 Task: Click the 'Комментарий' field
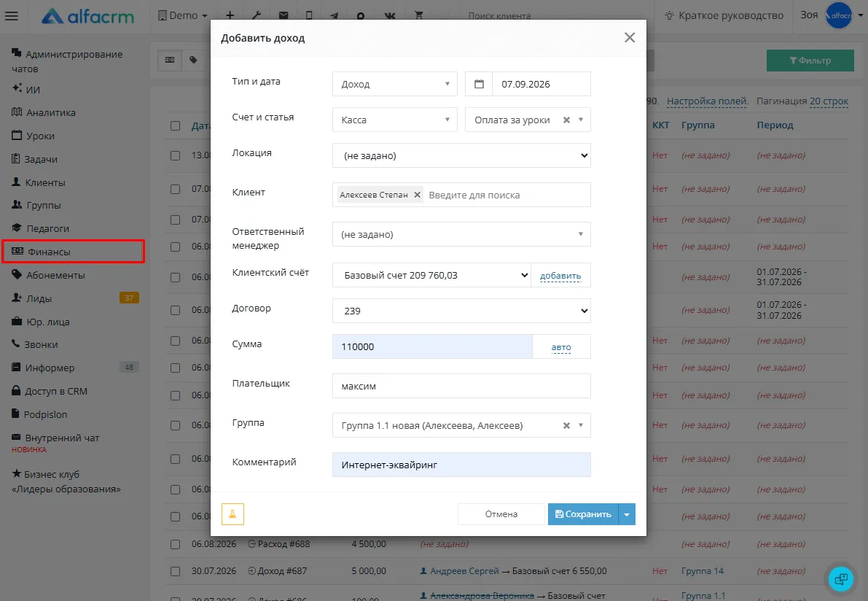click(461, 465)
